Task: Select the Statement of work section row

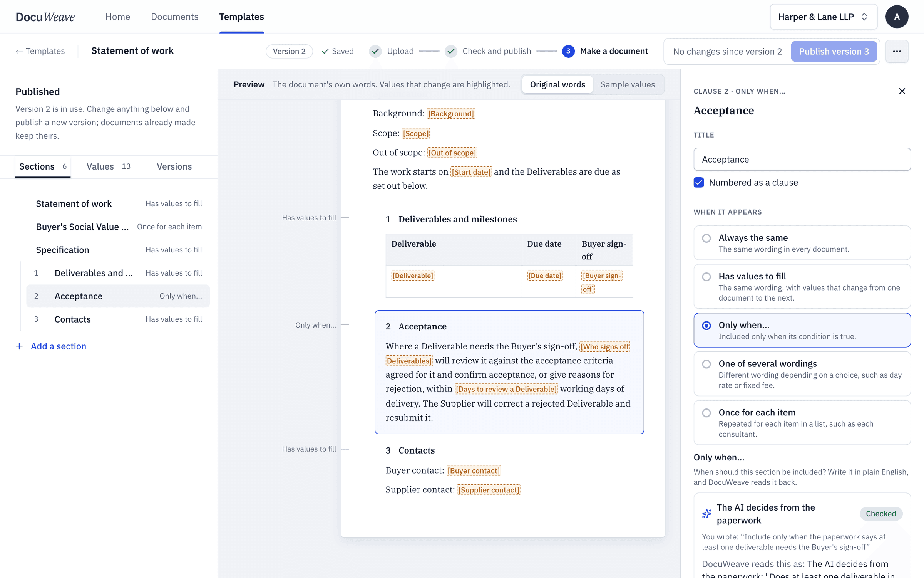Action: pos(118,203)
